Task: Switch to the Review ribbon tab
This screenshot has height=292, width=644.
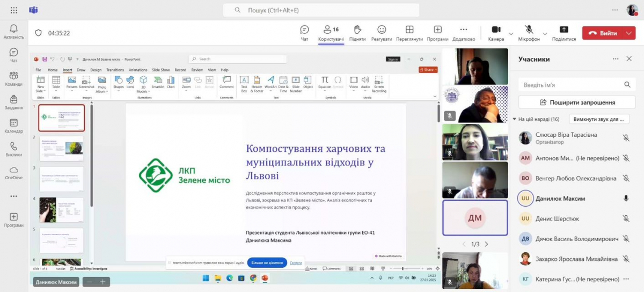Action: click(197, 70)
